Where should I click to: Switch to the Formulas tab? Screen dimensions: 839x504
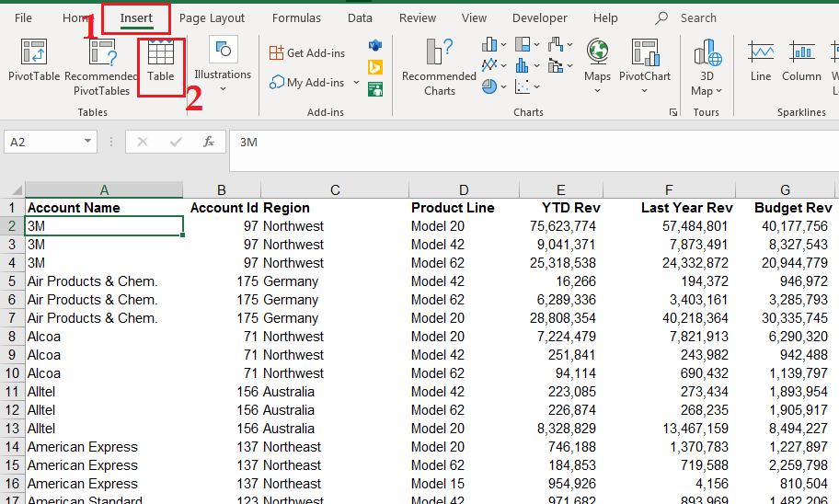tap(296, 17)
